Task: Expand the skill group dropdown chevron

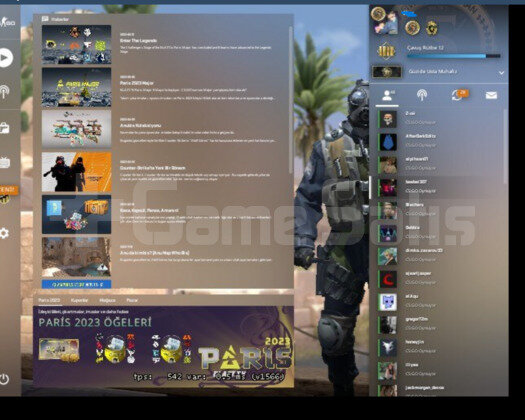Action: tap(501, 73)
